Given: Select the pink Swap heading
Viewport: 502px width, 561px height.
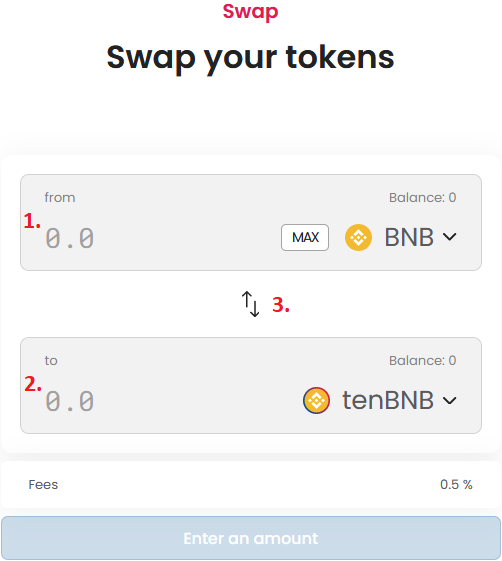Looking at the screenshot, I should 250,12.
